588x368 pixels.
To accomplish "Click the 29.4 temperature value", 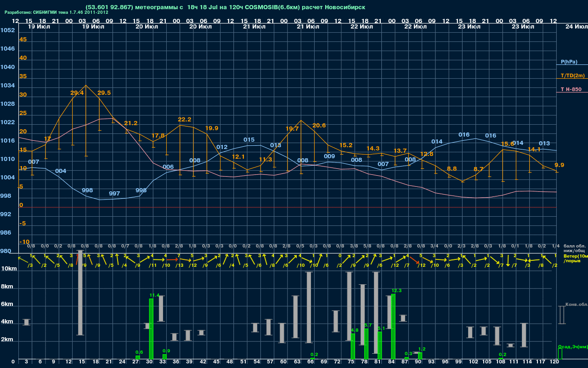I will click(x=77, y=93).
